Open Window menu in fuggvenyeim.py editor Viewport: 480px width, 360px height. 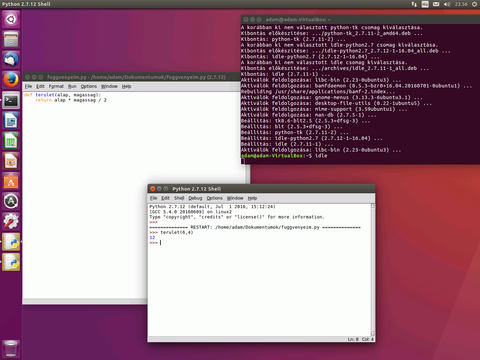(109, 86)
